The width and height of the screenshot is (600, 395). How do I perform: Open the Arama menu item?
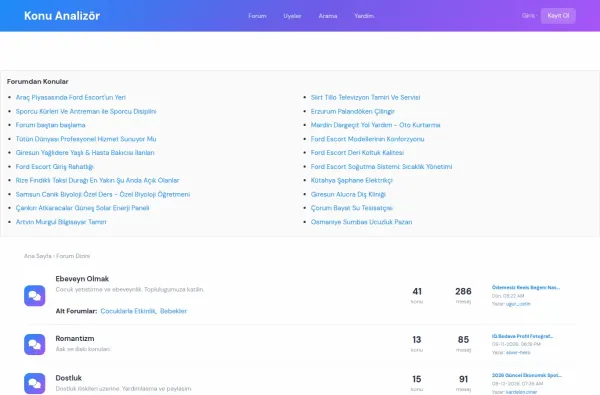(328, 16)
